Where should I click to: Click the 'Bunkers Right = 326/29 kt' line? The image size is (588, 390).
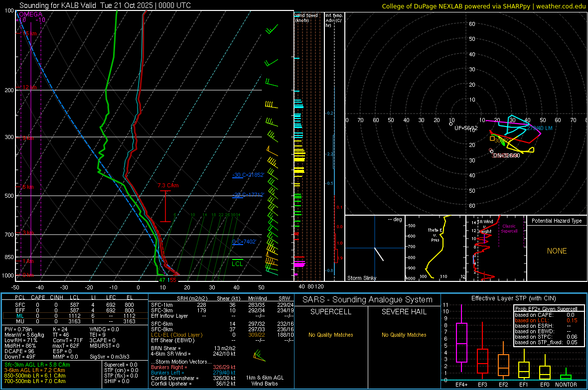click(193, 367)
